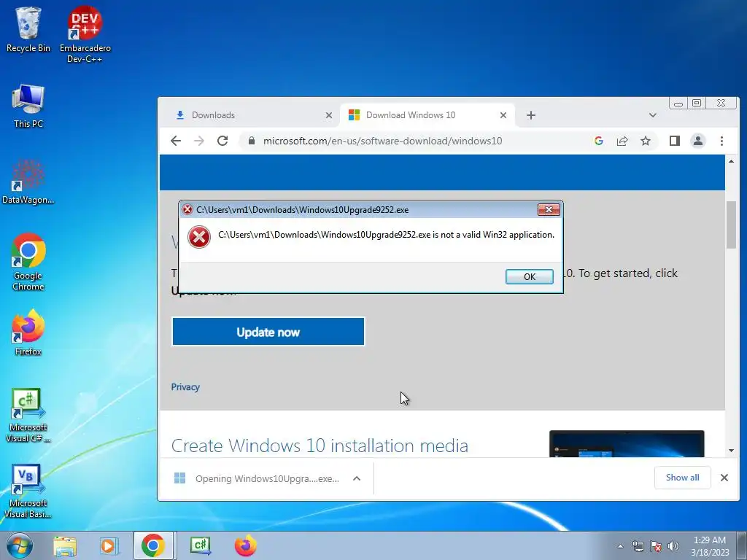Viewport: 747px width, 560px height.
Task: Select the DataWagon desktop shortcut
Action: tap(28, 182)
